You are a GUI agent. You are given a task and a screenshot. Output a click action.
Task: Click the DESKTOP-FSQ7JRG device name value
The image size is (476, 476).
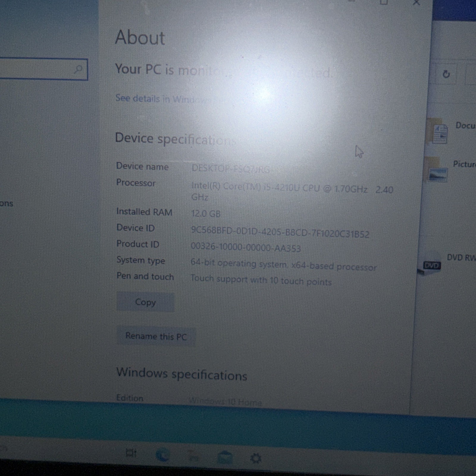[x=231, y=169]
